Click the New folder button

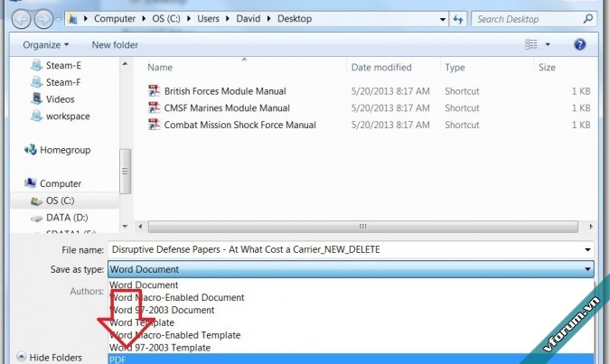(115, 45)
